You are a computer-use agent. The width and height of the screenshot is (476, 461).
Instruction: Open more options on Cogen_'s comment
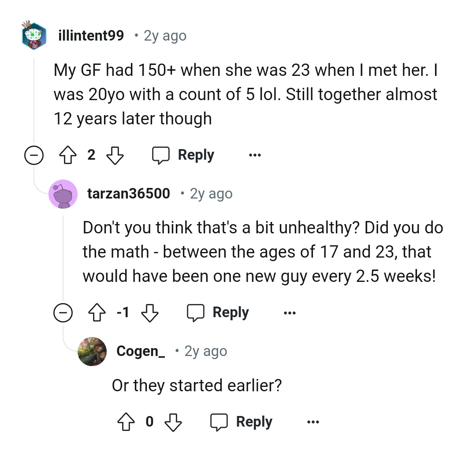pyautogui.click(x=312, y=422)
